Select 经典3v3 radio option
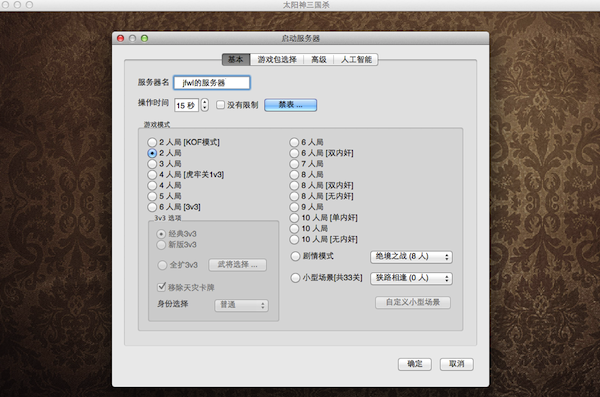Screen dimensions: 600x397 161,234
